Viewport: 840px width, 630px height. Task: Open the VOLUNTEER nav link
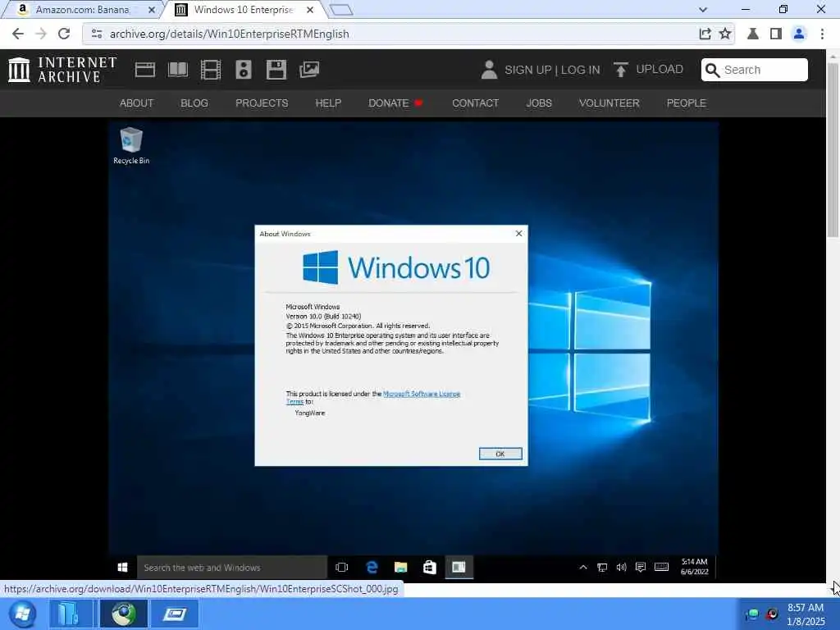pyautogui.click(x=609, y=103)
